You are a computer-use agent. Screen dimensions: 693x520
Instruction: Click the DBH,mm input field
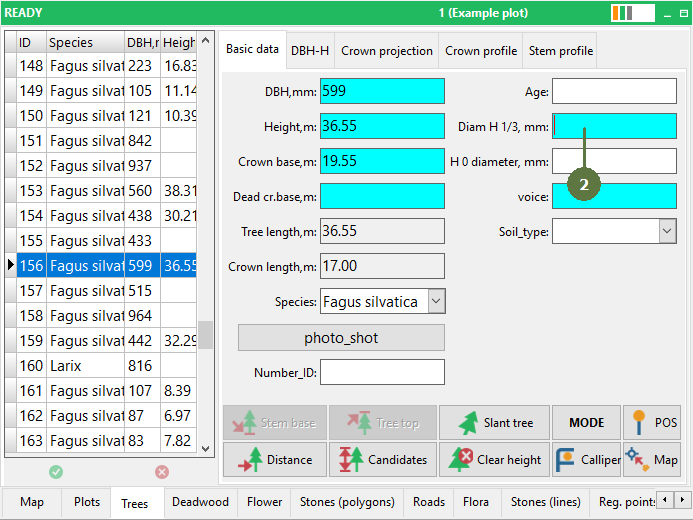(x=382, y=91)
